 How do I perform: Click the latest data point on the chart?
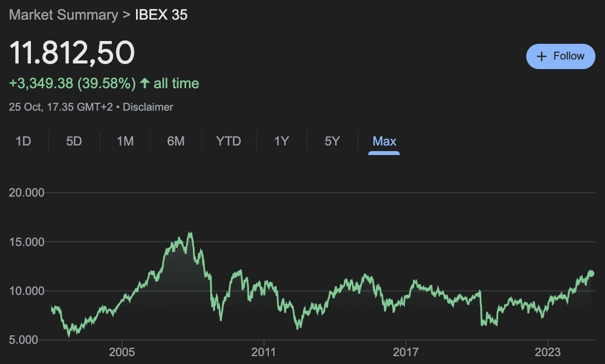(590, 274)
